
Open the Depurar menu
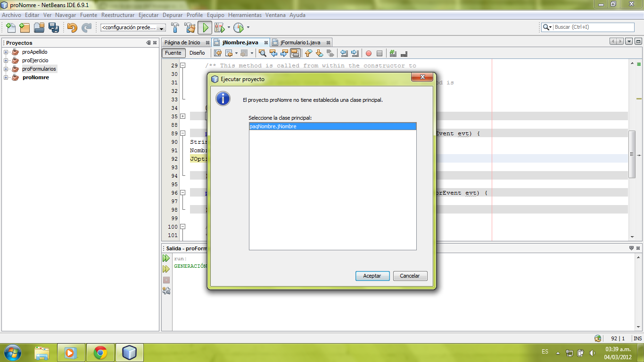pos(173,15)
